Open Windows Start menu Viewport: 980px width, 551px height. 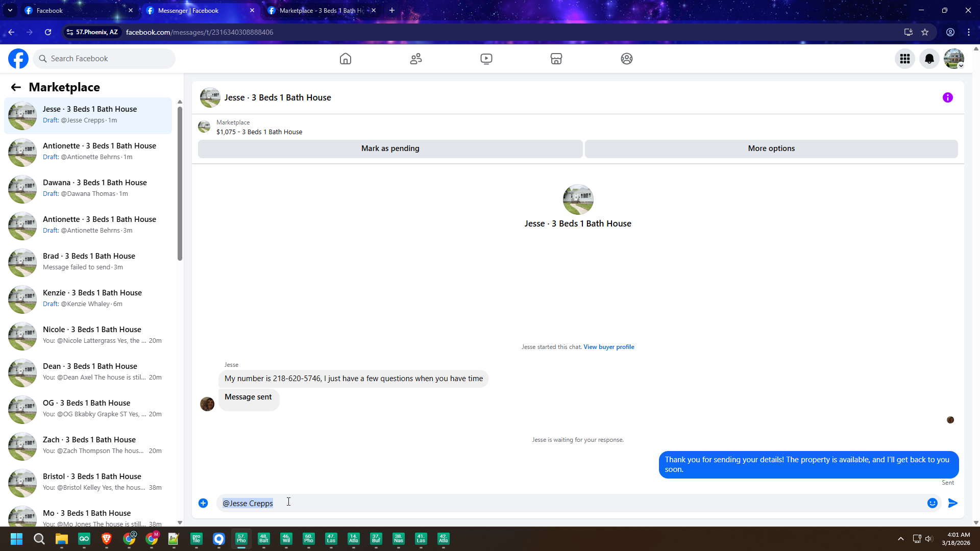(x=16, y=539)
